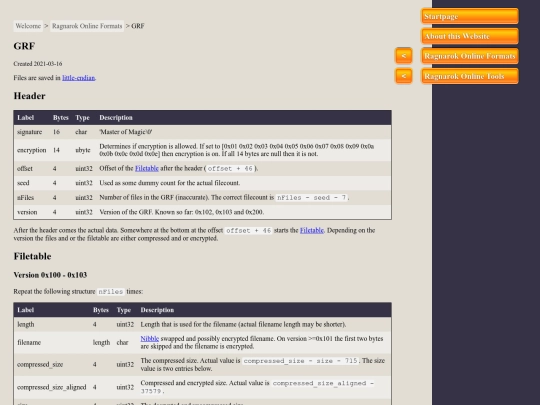
Task: Follow the little-endian link
Action: [79, 78]
